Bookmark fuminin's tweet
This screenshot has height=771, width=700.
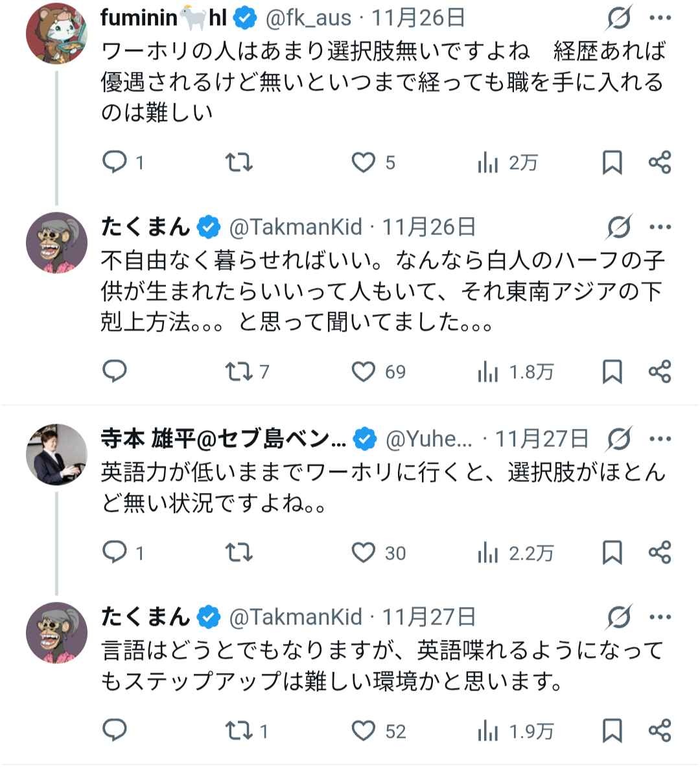point(612,162)
